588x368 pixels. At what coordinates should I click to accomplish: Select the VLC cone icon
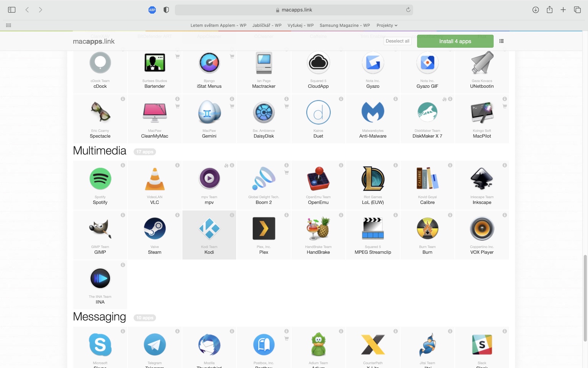tap(155, 179)
